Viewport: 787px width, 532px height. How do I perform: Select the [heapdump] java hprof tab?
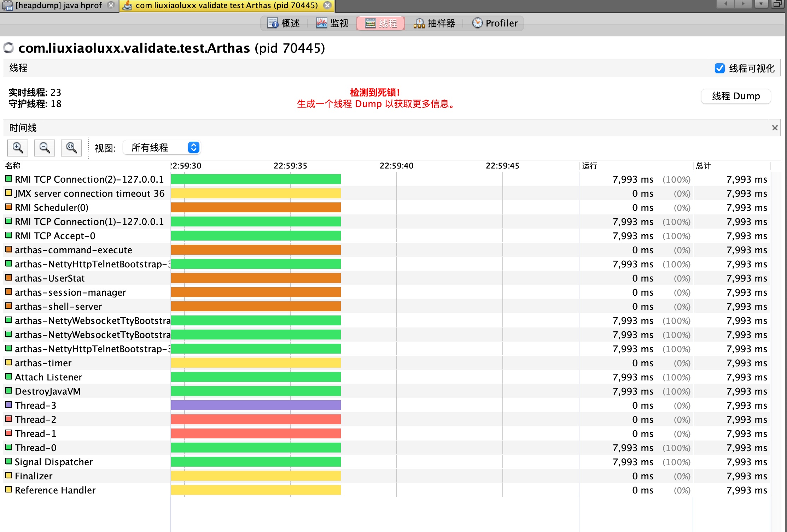pyautogui.click(x=58, y=5)
